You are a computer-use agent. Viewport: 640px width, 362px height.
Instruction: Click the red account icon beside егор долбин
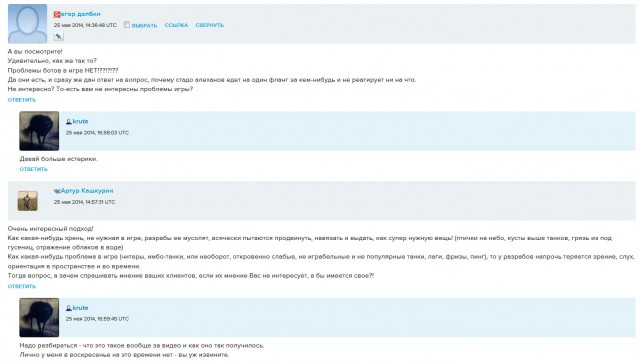click(57, 14)
